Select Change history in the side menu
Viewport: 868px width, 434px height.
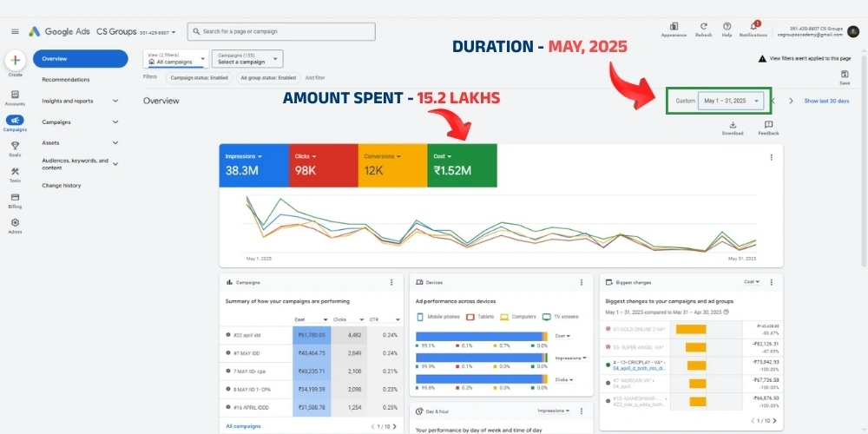[62, 185]
